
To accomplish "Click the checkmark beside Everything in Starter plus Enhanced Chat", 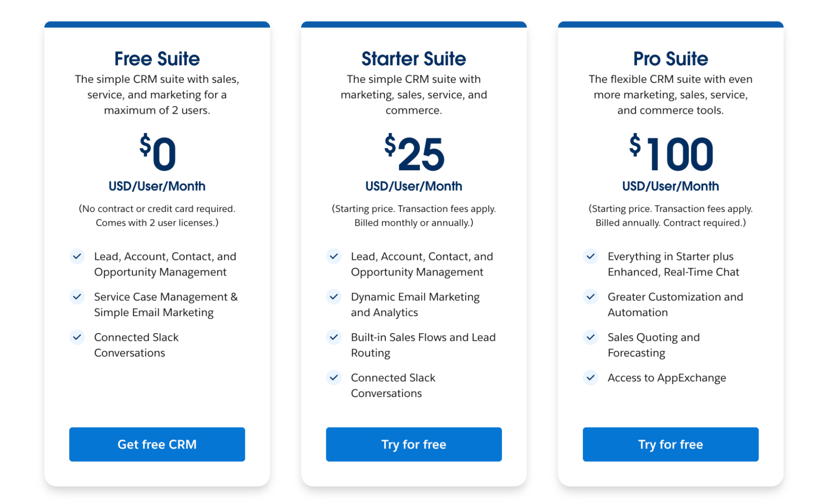I will pos(591,256).
